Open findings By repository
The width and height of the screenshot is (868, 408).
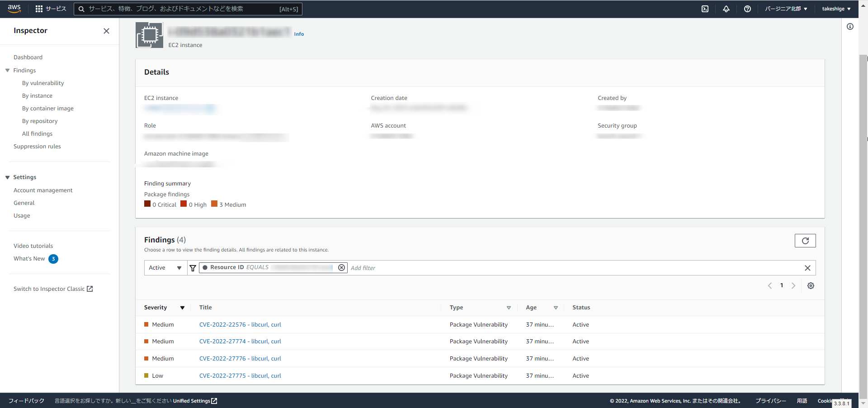click(x=40, y=121)
